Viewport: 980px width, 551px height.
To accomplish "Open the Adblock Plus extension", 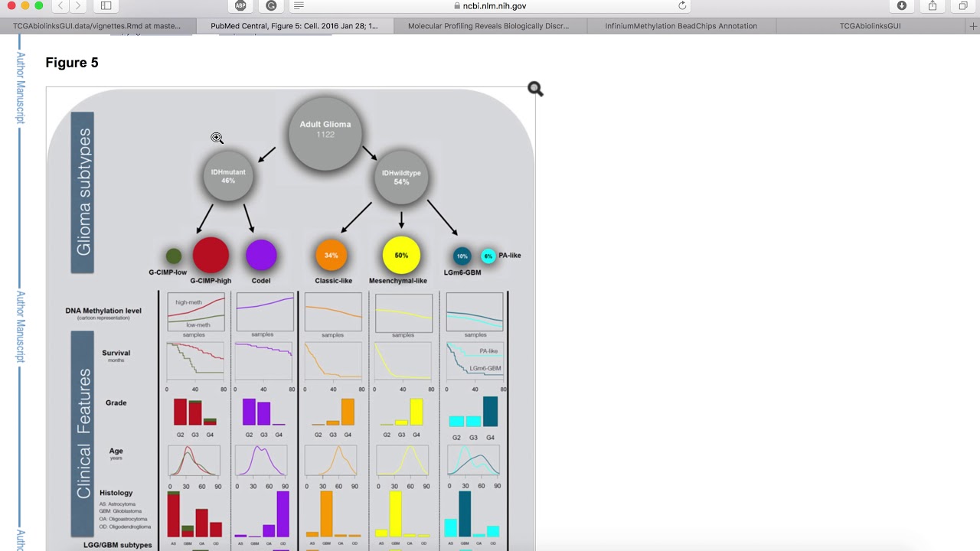I will tap(240, 6).
